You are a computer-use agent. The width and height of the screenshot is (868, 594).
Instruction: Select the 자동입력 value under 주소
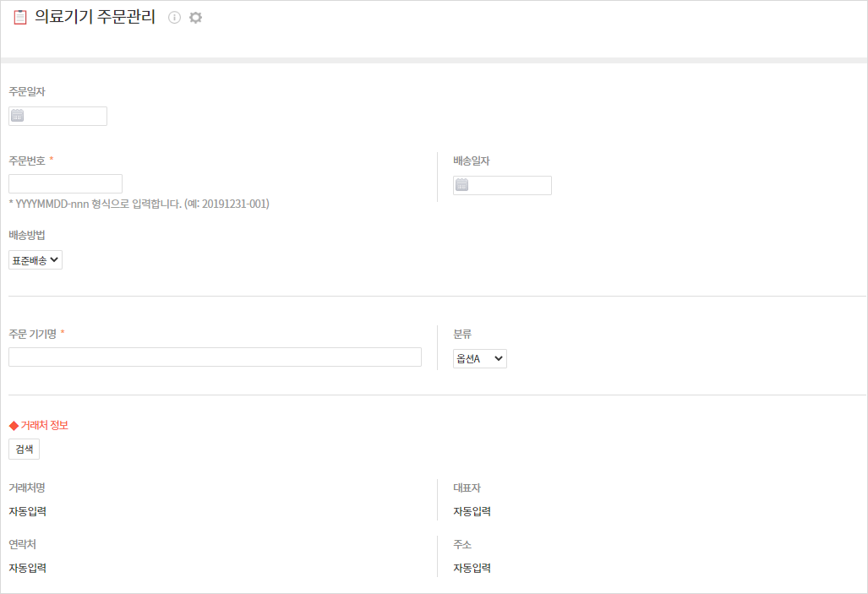(472, 568)
